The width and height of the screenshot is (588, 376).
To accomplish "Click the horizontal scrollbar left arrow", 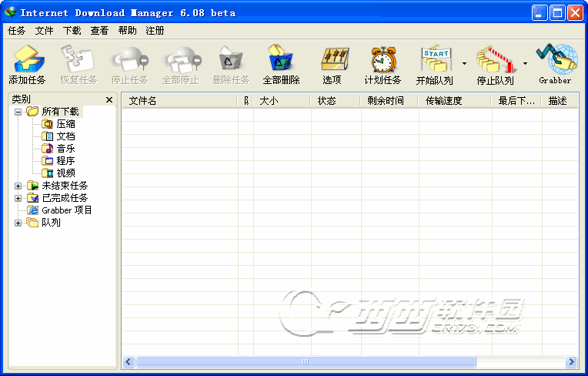I will [x=129, y=361].
